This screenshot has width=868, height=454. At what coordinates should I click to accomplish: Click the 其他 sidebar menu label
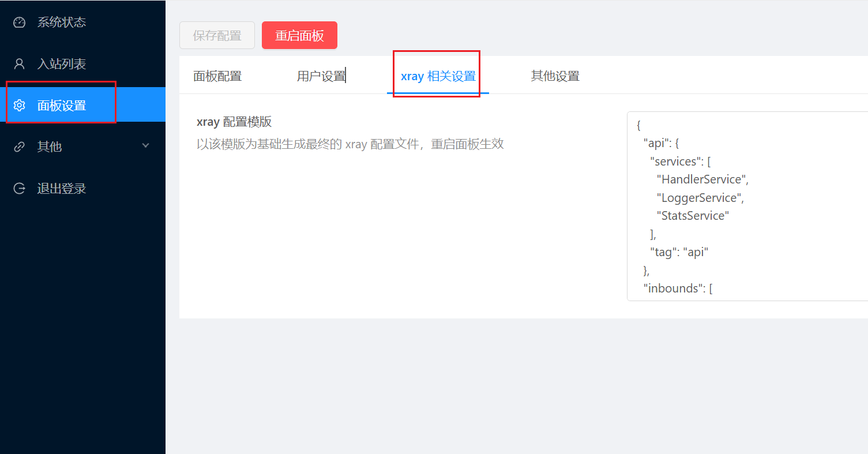(x=50, y=147)
